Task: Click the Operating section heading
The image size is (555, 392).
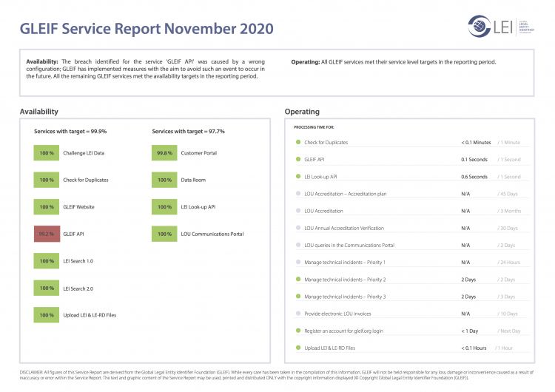Action: pos(302,112)
